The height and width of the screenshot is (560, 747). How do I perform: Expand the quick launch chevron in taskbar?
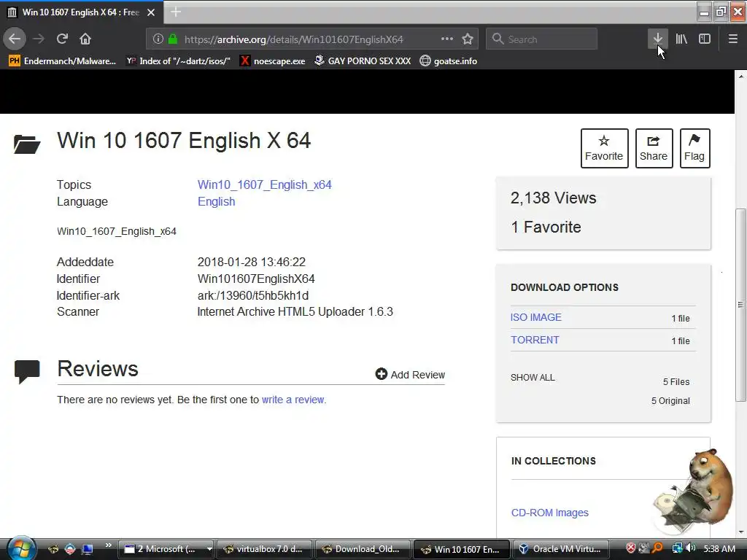click(109, 545)
